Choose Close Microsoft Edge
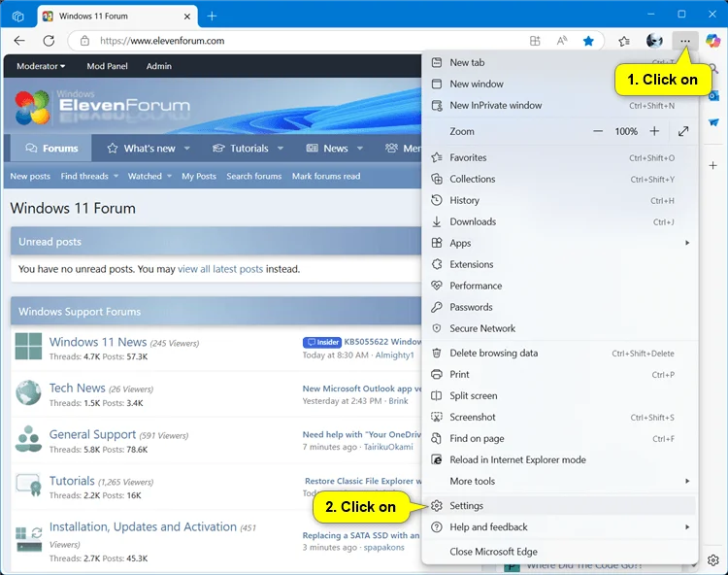 pyautogui.click(x=560, y=552)
